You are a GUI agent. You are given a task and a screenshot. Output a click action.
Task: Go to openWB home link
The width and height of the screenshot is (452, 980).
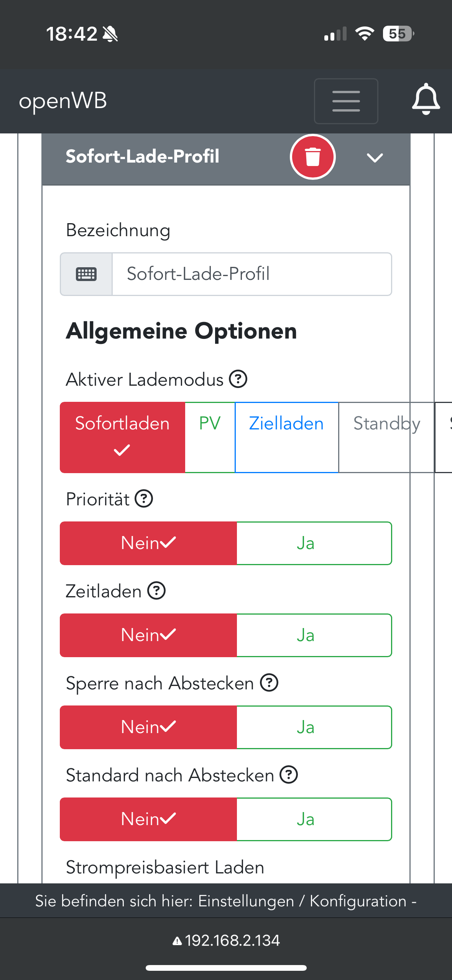[63, 101]
